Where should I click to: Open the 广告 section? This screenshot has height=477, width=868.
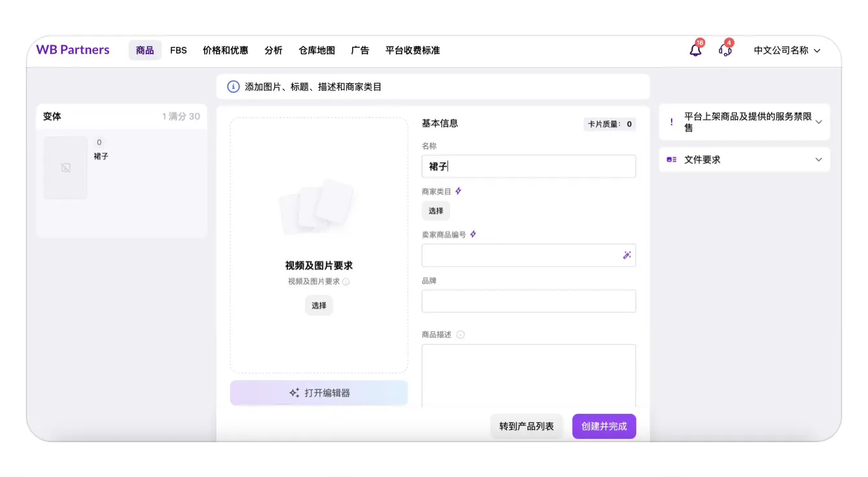coord(360,50)
